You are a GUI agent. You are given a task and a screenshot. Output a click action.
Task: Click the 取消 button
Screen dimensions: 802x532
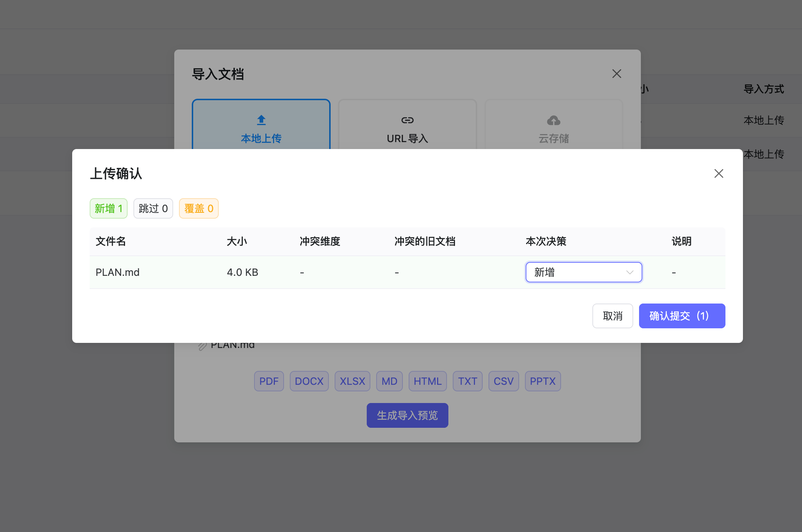click(612, 316)
